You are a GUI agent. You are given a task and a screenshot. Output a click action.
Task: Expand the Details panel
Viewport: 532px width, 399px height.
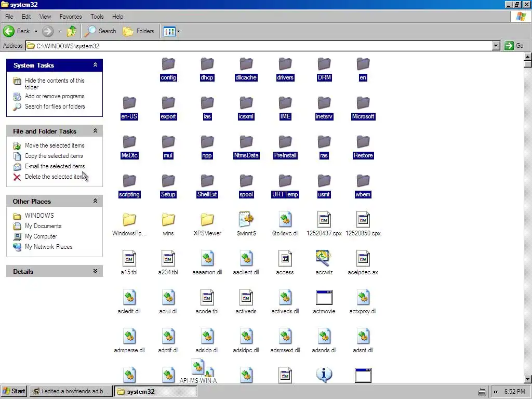pos(96,271)
